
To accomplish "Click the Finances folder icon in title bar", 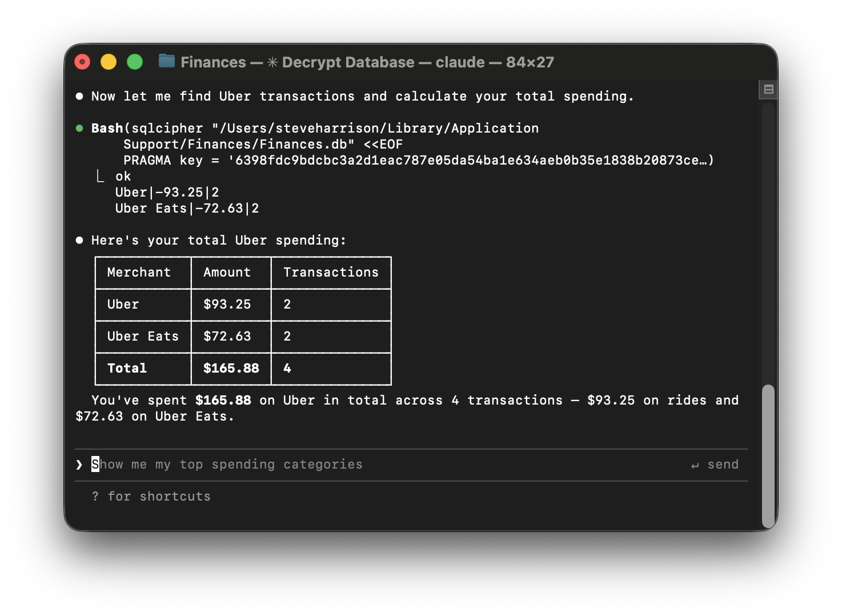I will [166, 61].
